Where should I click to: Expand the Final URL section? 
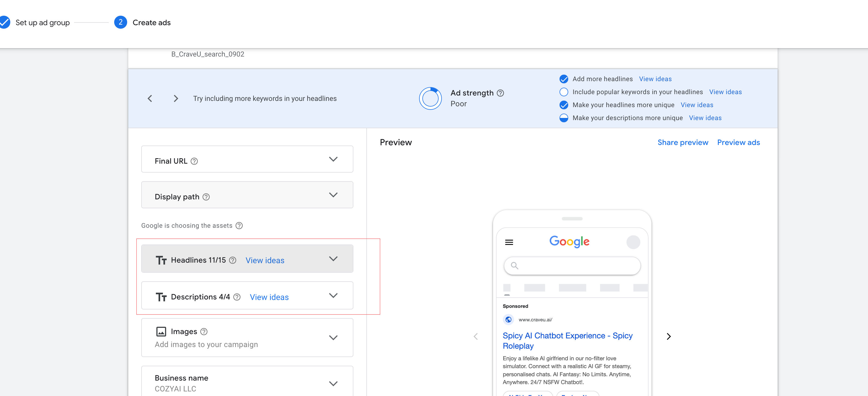(333, 159)
